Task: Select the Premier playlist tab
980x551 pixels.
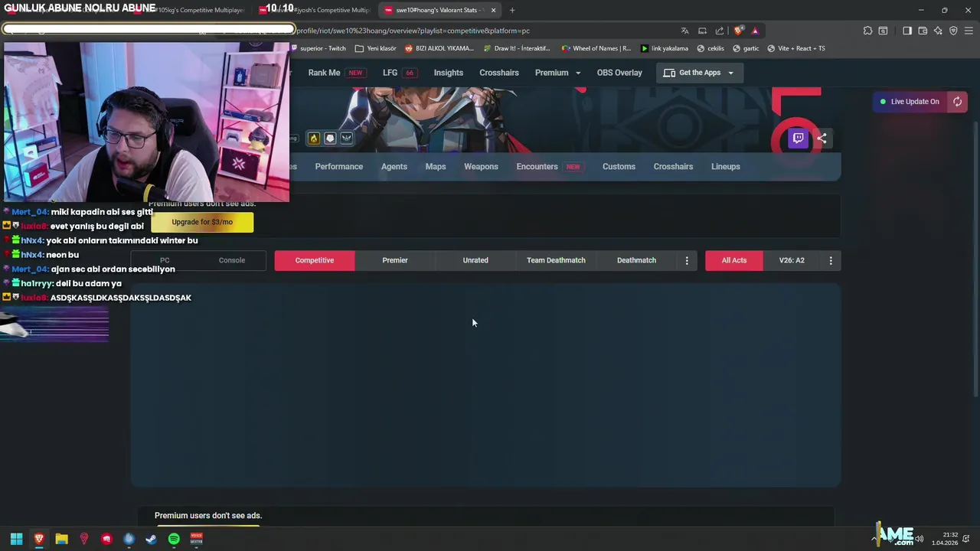Action: coord(395,260)
